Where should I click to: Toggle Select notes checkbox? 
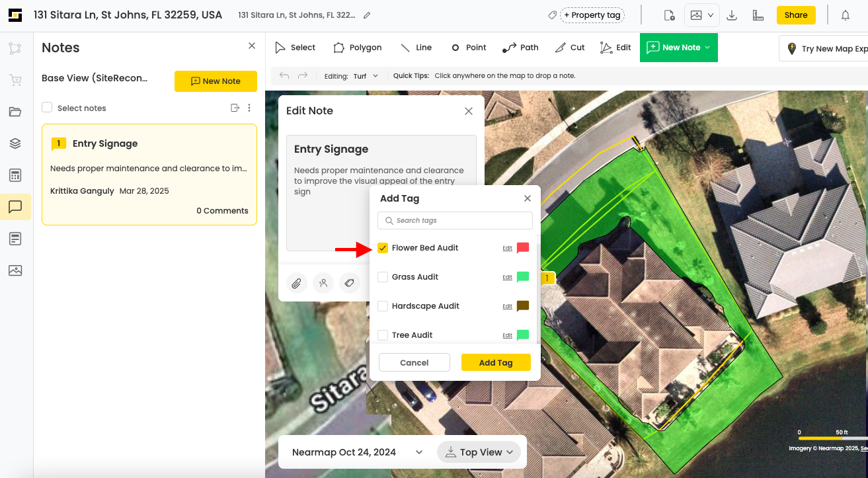(47, 108)
